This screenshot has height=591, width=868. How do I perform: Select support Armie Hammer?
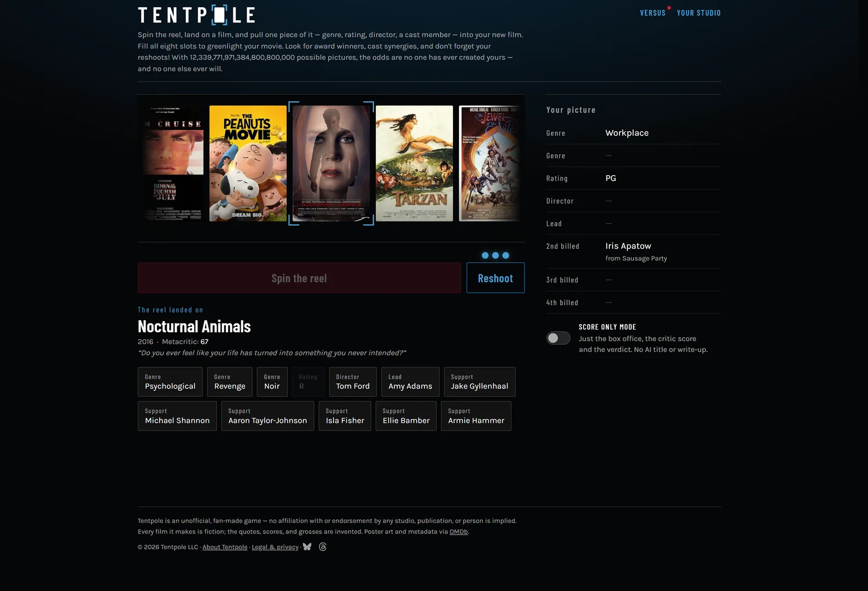point(476,416)
